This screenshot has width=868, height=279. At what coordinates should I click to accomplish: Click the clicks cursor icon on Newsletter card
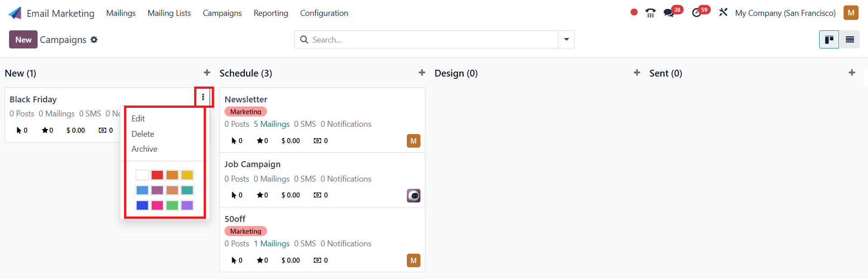coord(234,141)
